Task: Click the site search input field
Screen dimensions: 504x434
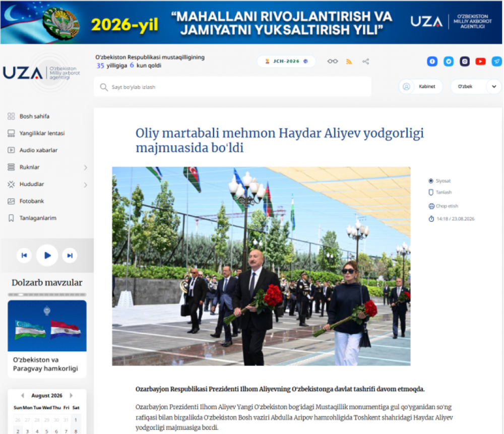Action: [232, 87]
